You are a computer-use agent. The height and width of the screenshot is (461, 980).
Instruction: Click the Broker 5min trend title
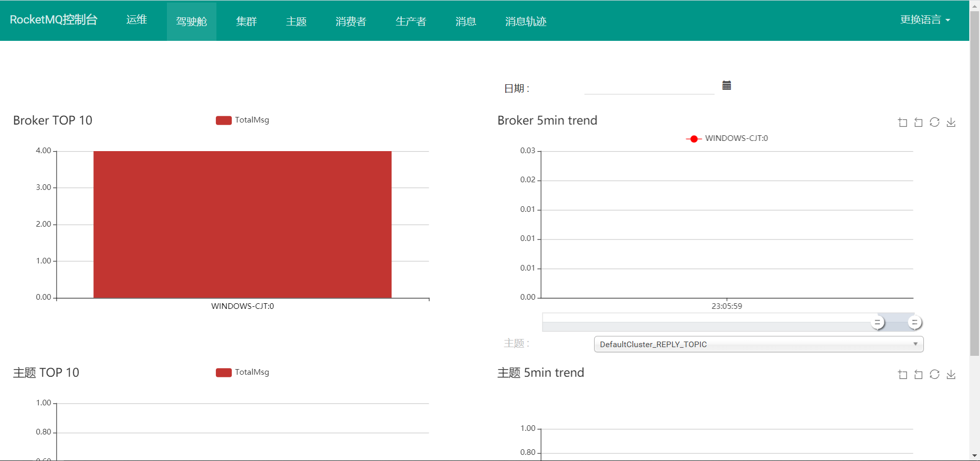[547, 120]
